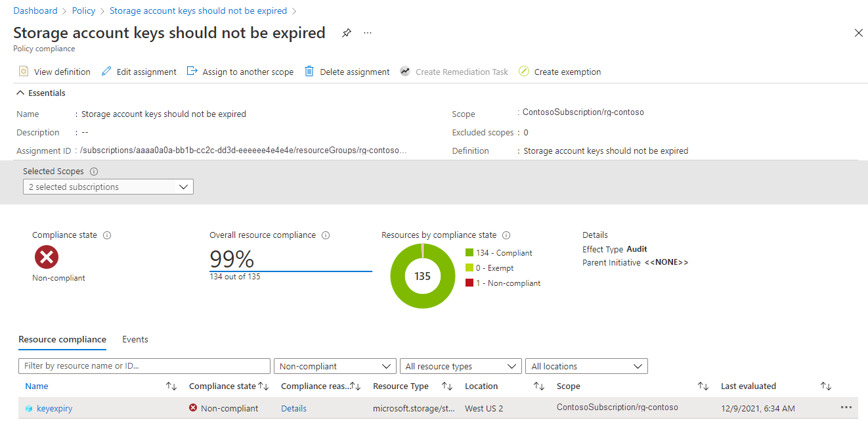Click the red X in the Non-compliant cell
Screen dimensions: 868x441
click(x=193, y=408)
